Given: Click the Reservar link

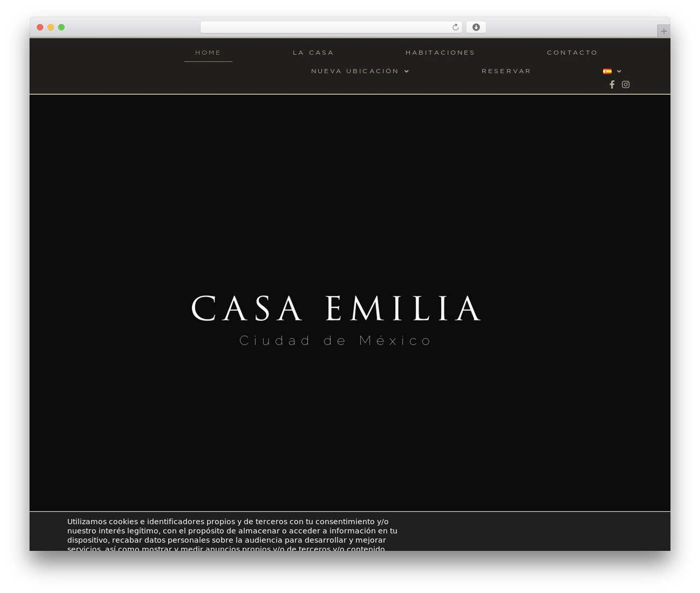Looking at the screenshot, I should click(506, 71).
